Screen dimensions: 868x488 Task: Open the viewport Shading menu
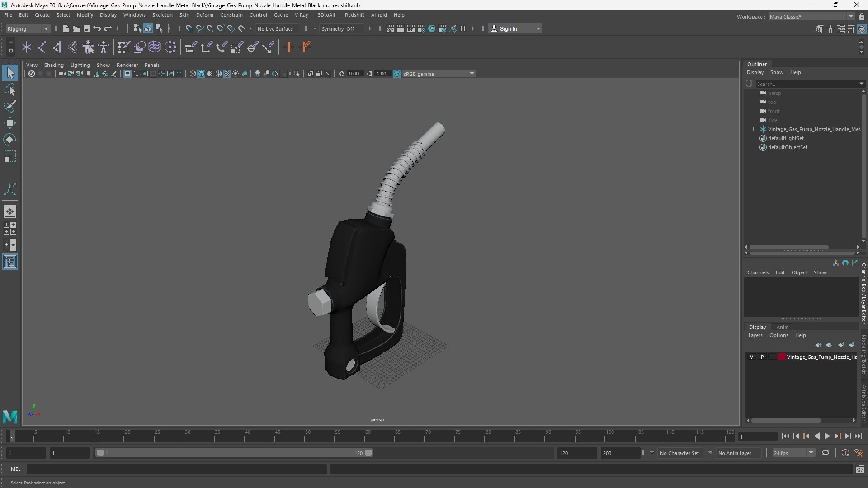(54, 65)
